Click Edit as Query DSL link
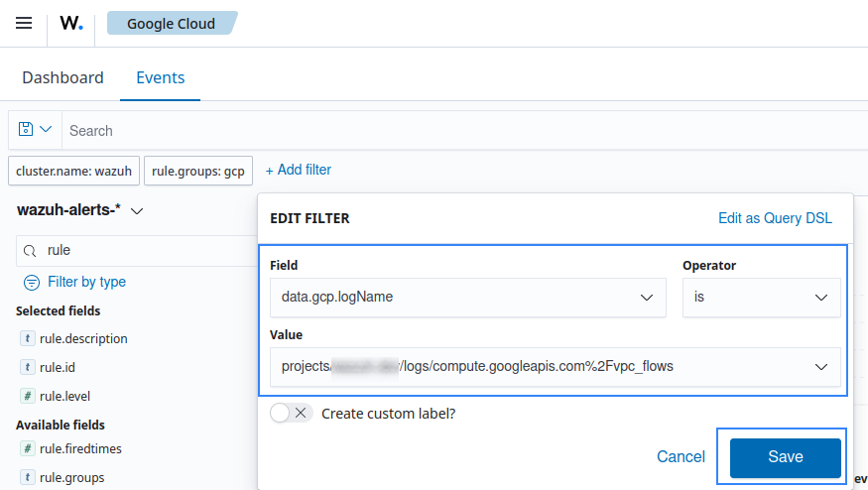The height and width of the screenshot is (490, 868). click(x=775, y=218)
